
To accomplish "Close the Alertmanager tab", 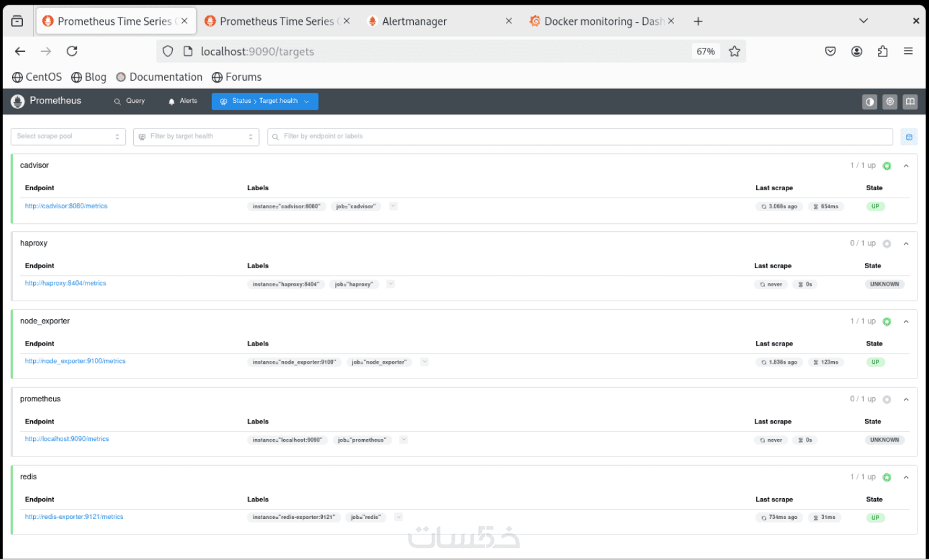I will (509, 22).
